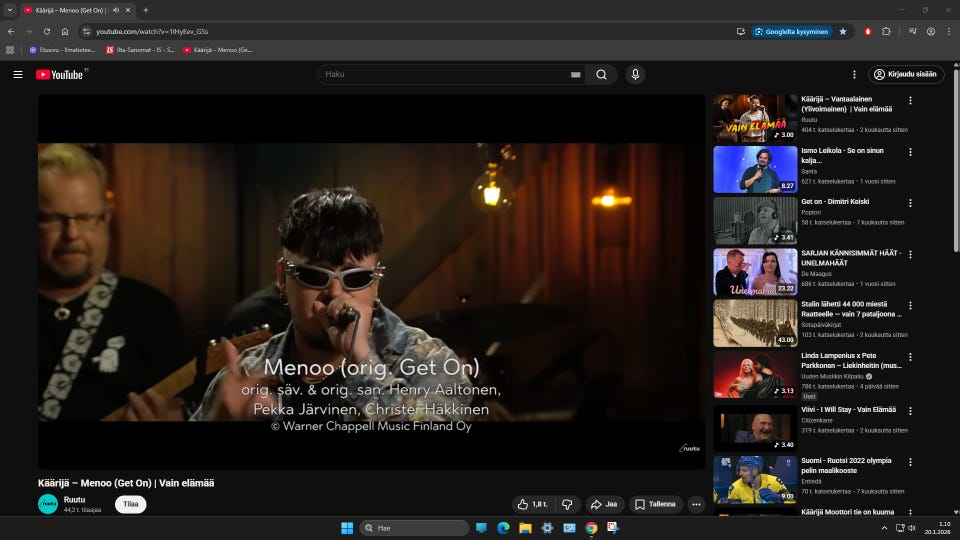Dislike the video with thumbs down
This screenshot has width=960, height=540.
pyautogui.click(x=567, y=504)
